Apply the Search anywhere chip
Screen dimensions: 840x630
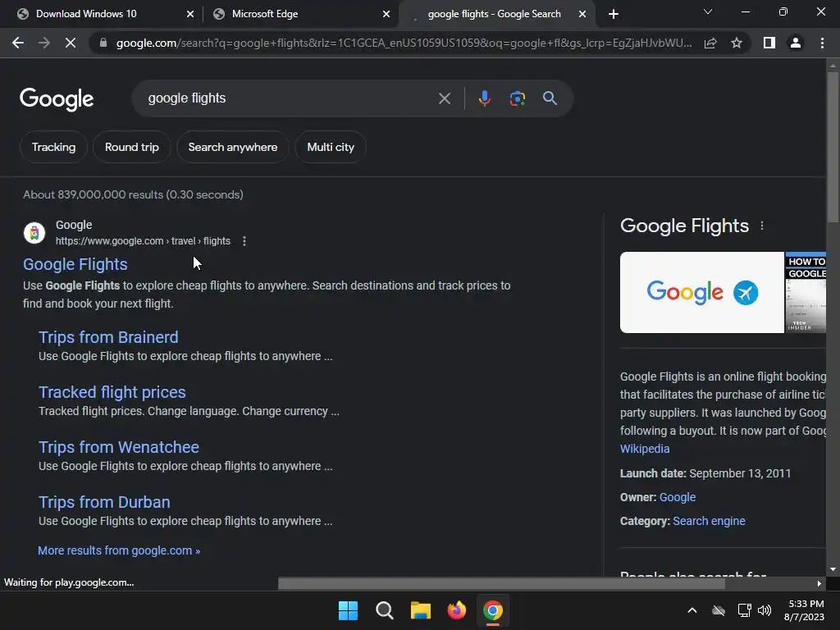click(233, 147)
